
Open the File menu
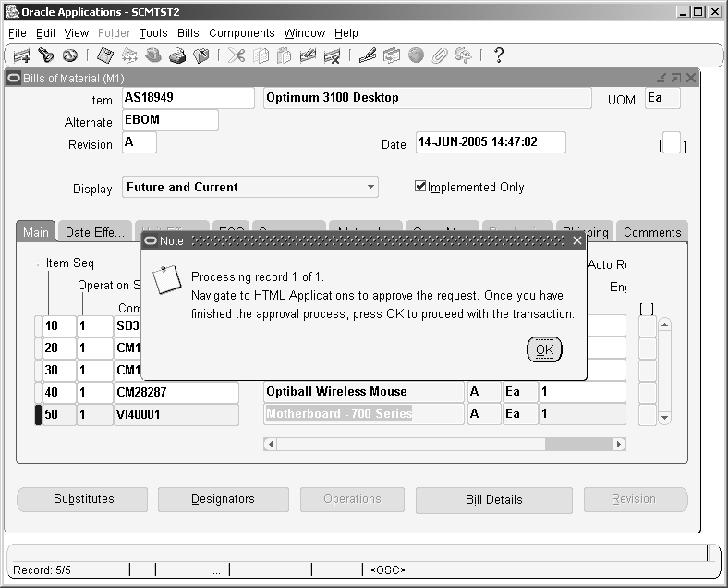(18, 33)
